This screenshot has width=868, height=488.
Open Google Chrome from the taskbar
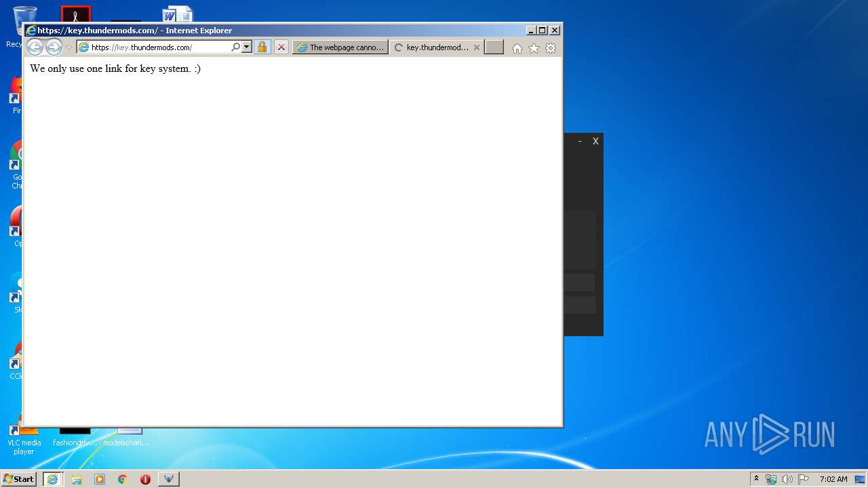pos(123,479)
